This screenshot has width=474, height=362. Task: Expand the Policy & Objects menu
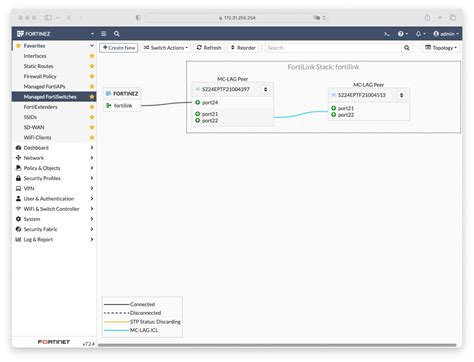(x=54, y=168)
